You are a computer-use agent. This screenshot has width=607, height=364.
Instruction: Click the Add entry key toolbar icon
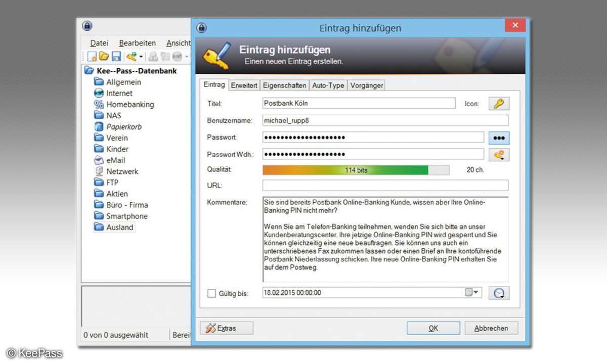[132, 57]
